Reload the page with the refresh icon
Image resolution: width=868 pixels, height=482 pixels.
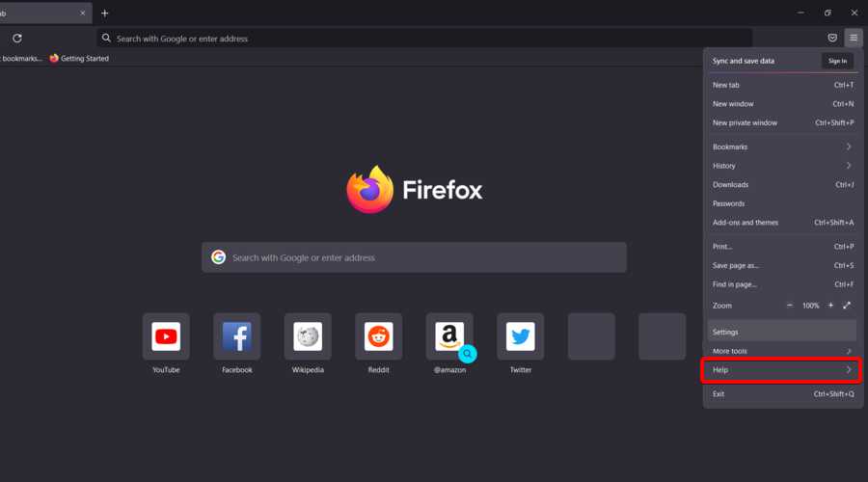tap(17, 39)
